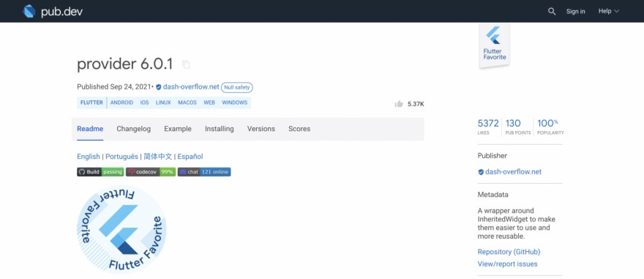
Task: Click the ANDROID platform tag
Action: (121, 103)
